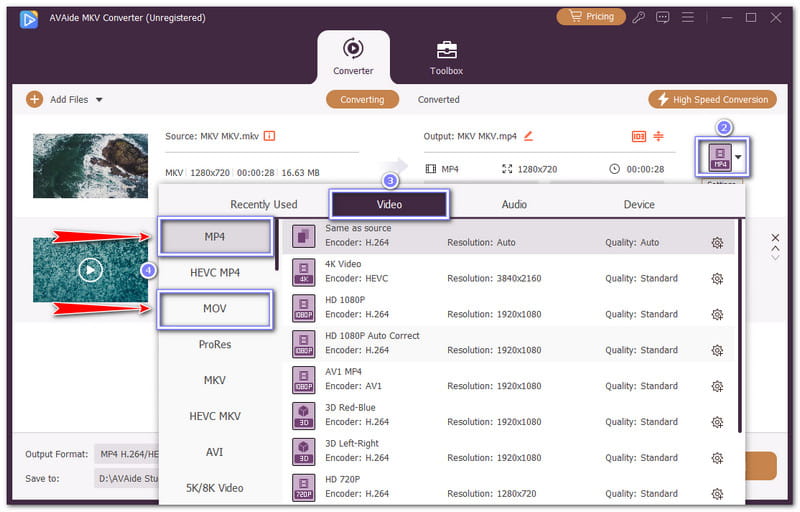The width and height of the screenshot is (800, 512).
Task: Select MP4 in the format list
Action: 215,237
